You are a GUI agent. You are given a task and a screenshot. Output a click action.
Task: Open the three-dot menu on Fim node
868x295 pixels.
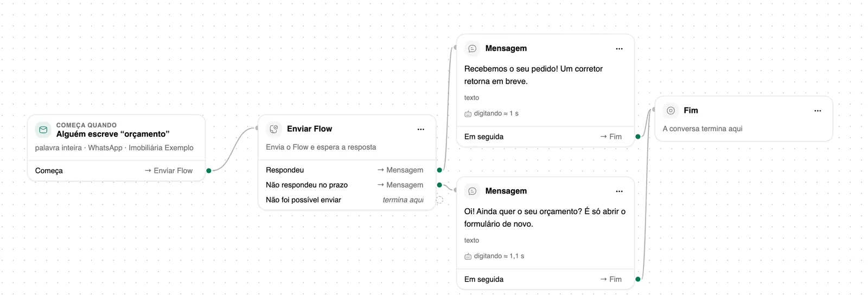[x=818, y=111]
